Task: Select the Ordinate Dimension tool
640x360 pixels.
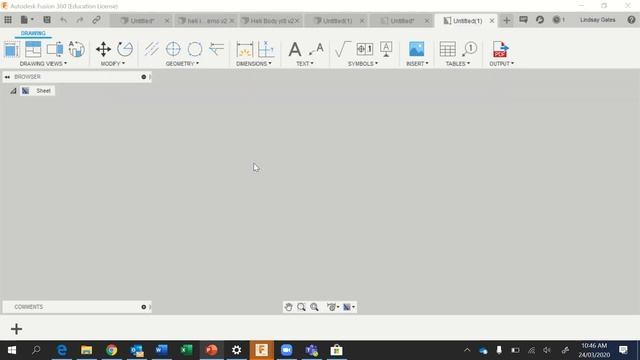Action: tap(266, 49)
